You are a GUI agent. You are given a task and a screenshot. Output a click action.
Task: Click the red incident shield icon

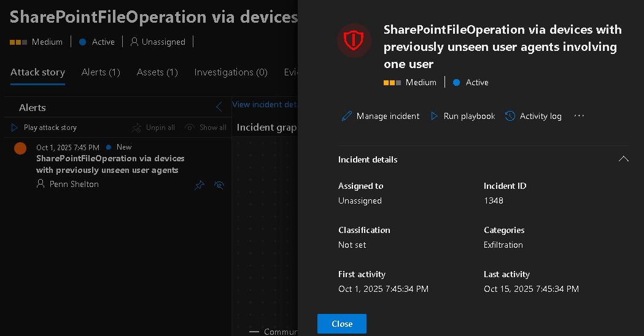354,40
